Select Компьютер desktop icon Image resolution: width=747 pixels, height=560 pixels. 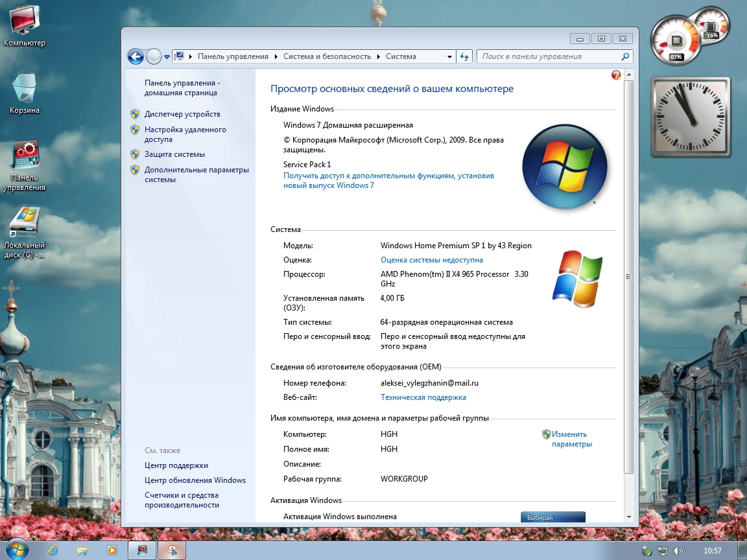(24, 26)
